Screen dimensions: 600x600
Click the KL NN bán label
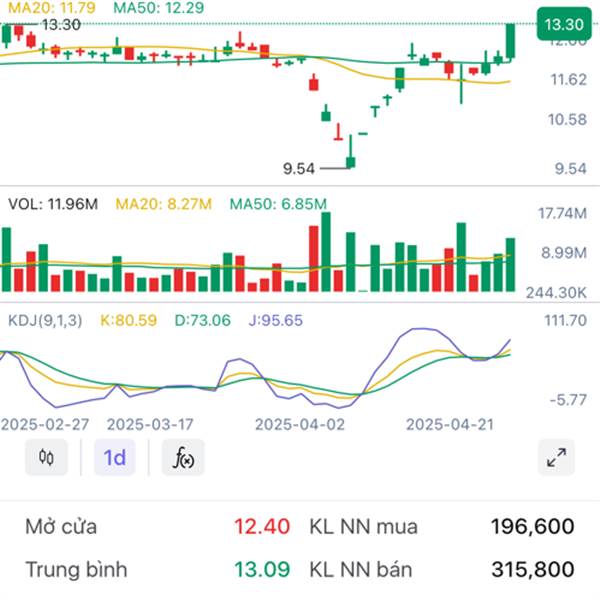click(x=361, y=569)
